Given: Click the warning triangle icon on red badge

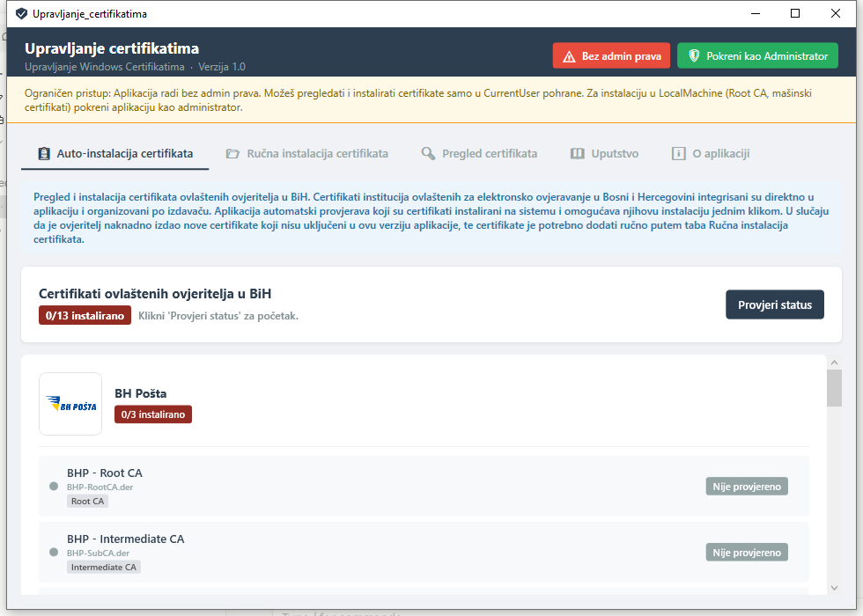Looking at the screenshot, I should point(570,56).
